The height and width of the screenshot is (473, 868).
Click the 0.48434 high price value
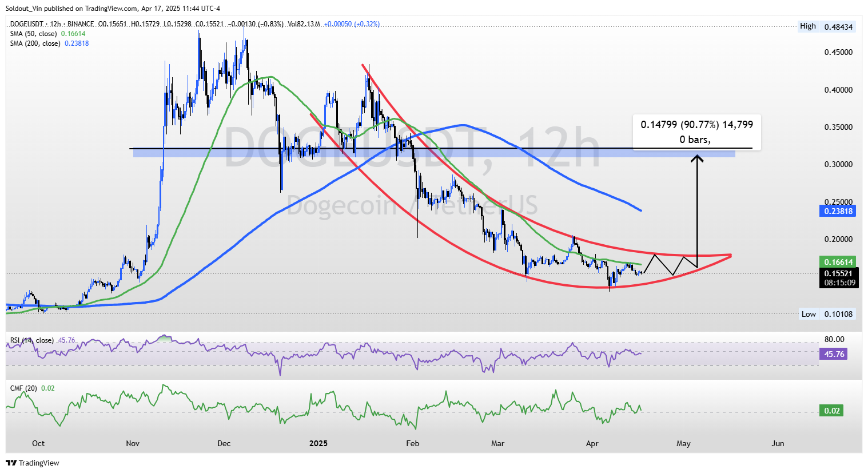838,27
